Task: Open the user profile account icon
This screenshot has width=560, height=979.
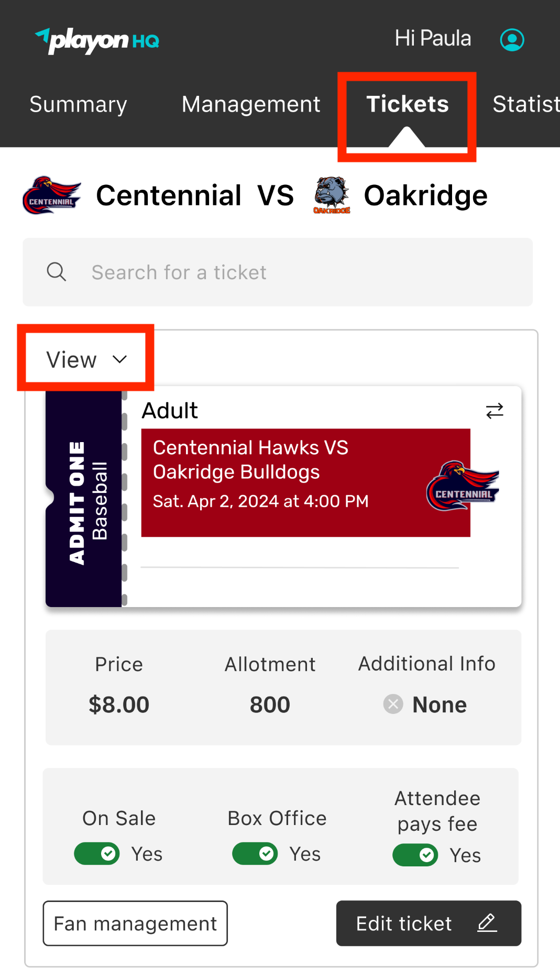Action: coord(512,39)
